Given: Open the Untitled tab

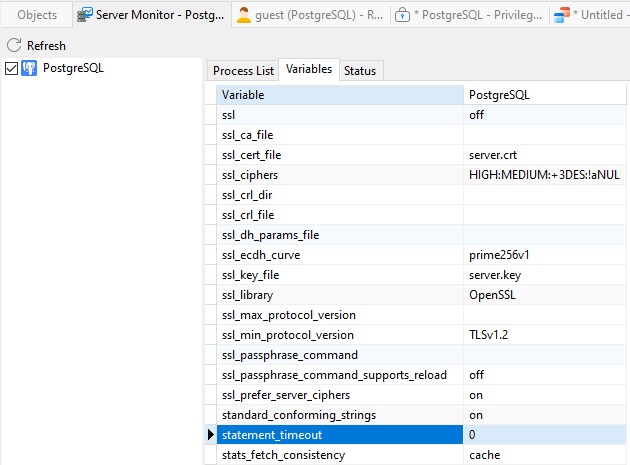Looking at the screenshot, I should (x=589, y=15).
